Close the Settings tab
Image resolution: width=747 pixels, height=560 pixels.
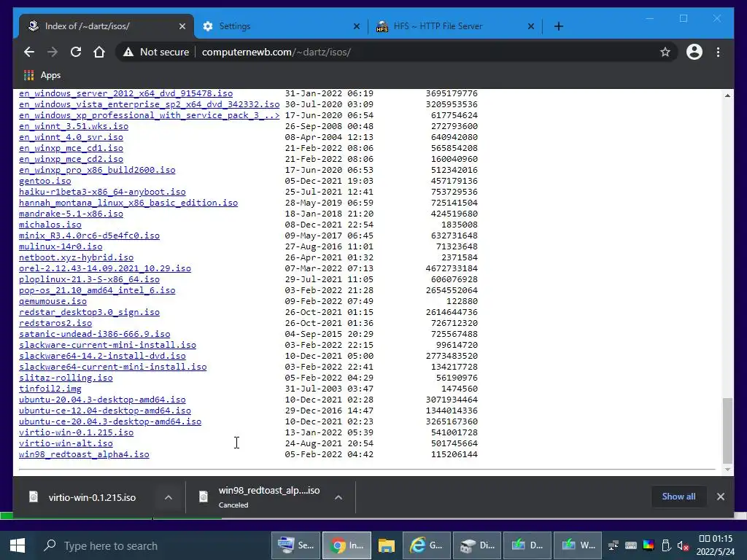coord(356,26)
